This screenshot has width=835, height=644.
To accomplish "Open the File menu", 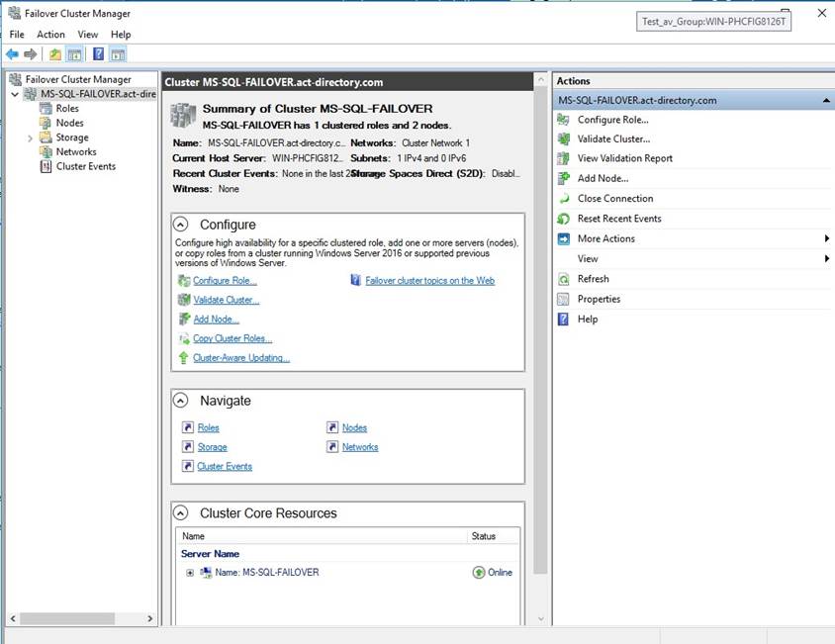I will (16, 34).
